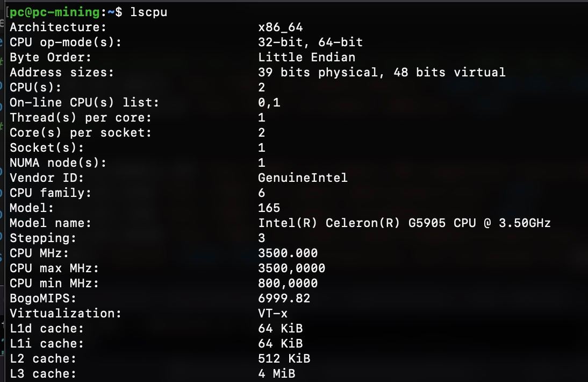Click the Byte Order value Little Endian
The image size is (588, 382).
tap(306, 58)
